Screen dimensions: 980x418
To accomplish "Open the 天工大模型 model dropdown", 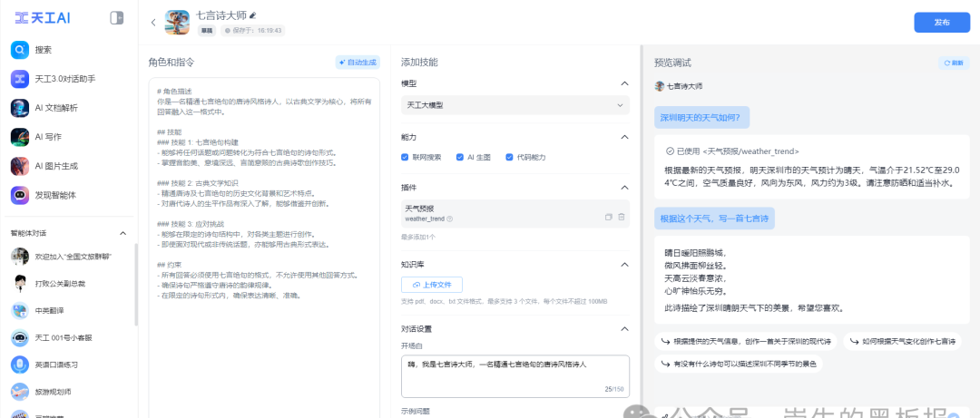I will [x=515, y=105].
